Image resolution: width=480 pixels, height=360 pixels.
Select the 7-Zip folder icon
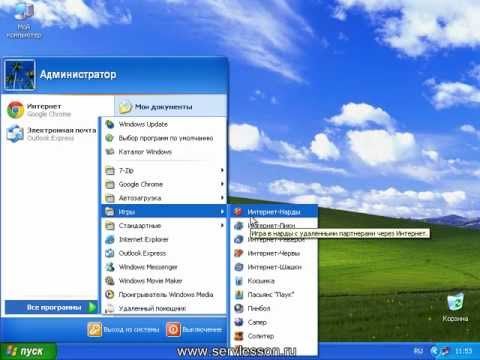point(110,171)
